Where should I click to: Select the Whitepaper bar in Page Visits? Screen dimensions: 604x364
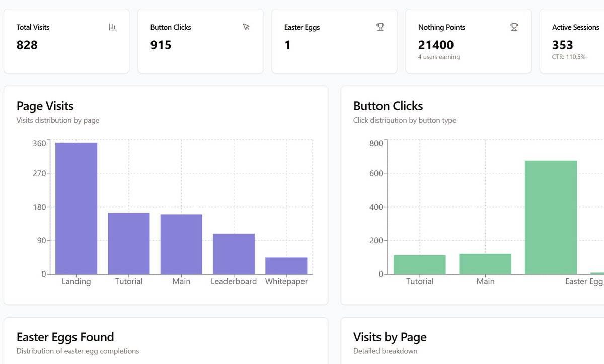[286, 266]
